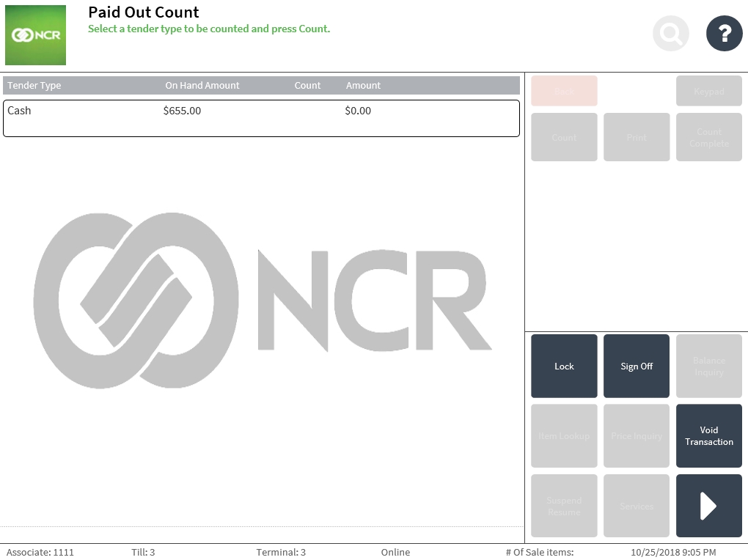The height and width of the screenshot is (560, 748).
Task: Click the search magnifier icon
Action: [671, 33]
